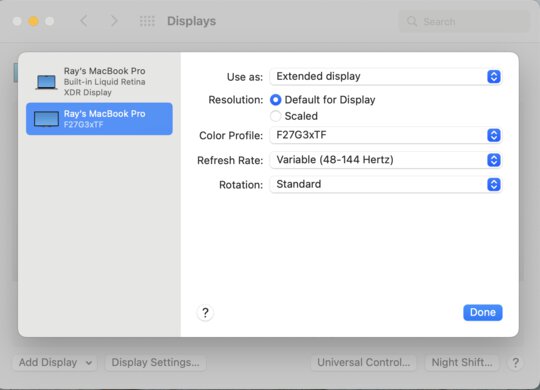
Task: Click the Search field
Action: point(464,21)
